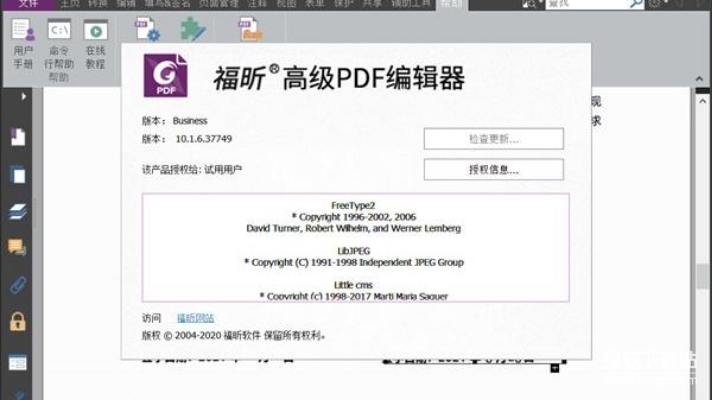Viewport: 712px width, 400px height.
Task: Open the attachments paperclip panel
Action: [18, 285]
